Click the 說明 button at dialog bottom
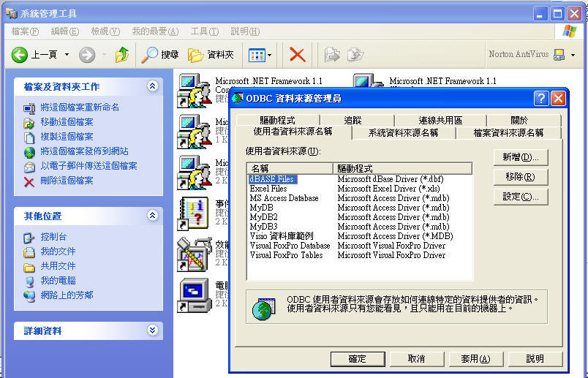This screenshot has height=378, width=588. pyautogui.click(x=535, y=359)
